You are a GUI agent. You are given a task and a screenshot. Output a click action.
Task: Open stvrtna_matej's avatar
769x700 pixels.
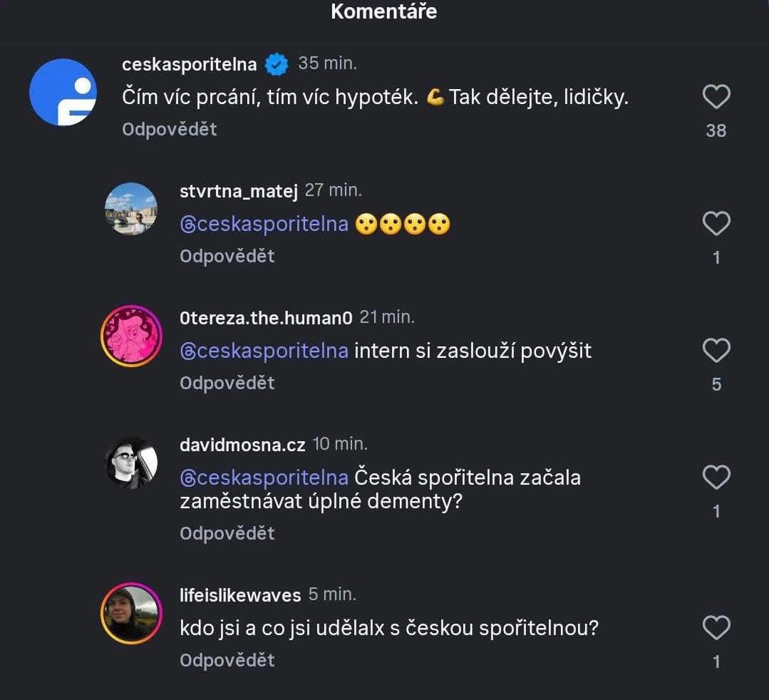[x=131, y=209]
